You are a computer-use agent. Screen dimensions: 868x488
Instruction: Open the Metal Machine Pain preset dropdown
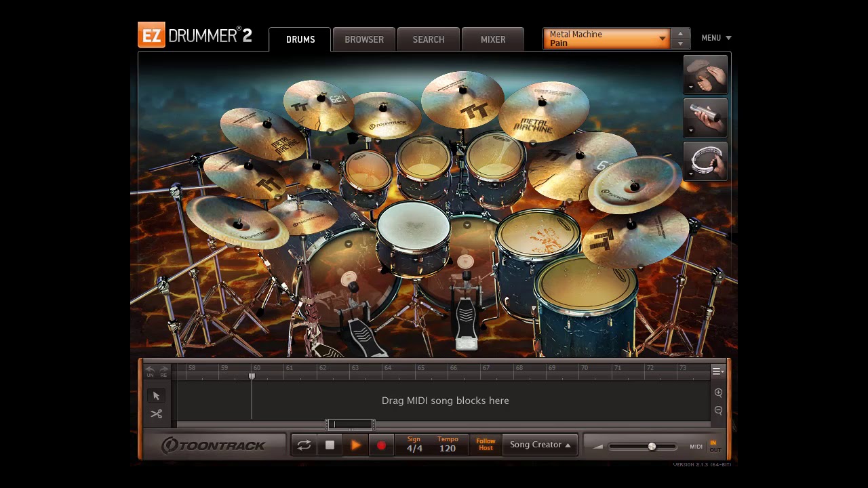coord(606,39)
